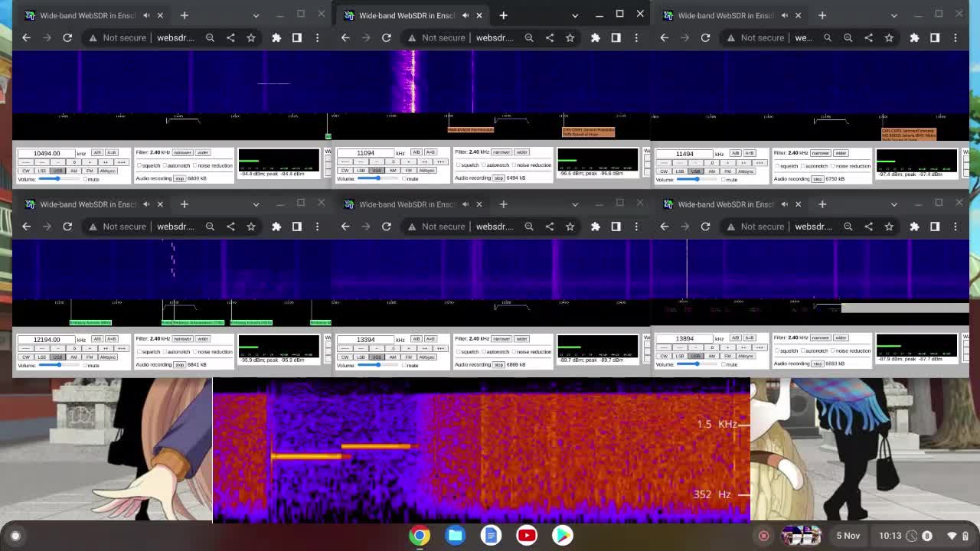Enable squelch in the 10494 kHz window
This screenshot has height=551, width=980.
(139, 165)
